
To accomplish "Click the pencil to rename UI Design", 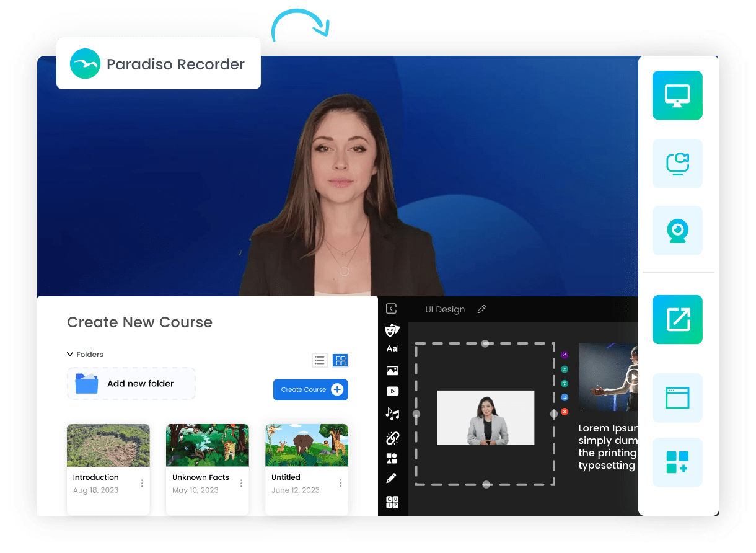I will pyautogui.click(x=481, y=309).
